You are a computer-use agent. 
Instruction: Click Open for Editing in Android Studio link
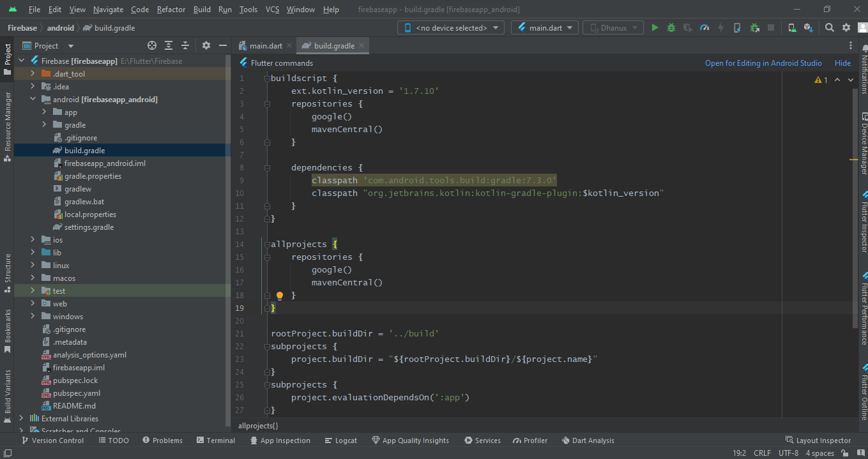763,63
